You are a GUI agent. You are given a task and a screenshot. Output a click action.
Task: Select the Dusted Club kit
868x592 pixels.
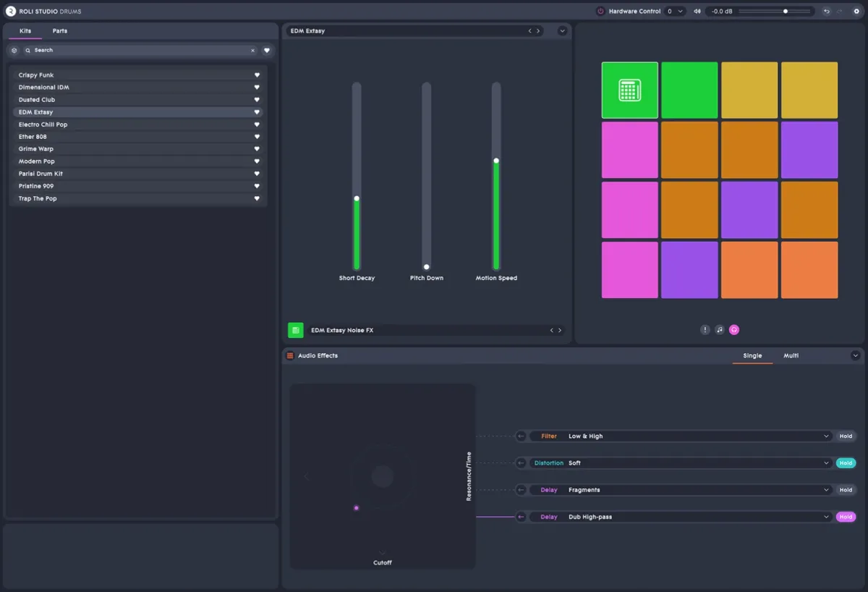point(137,100)
